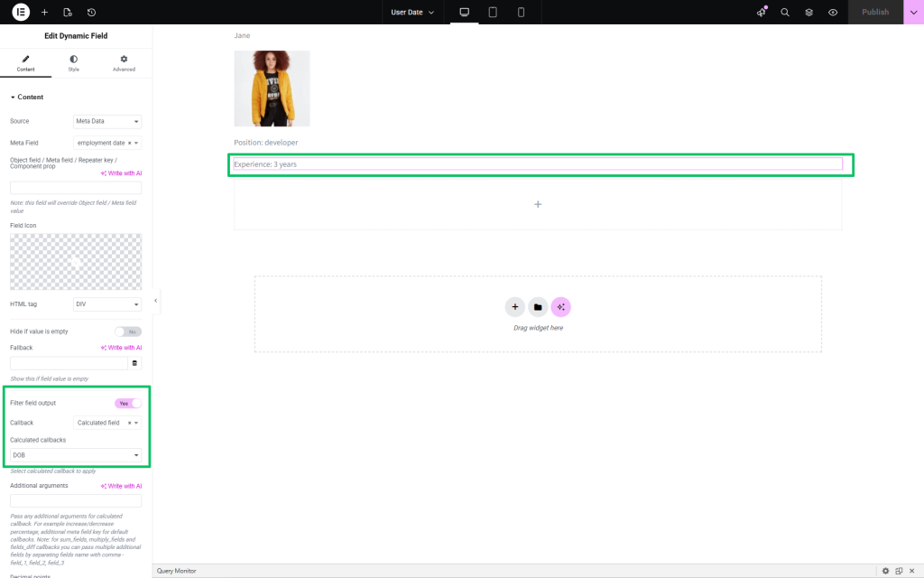The width and height of the screenshot is (924, 578).
Task: Switch to tablet preview mode
Action: coord(493,12)
